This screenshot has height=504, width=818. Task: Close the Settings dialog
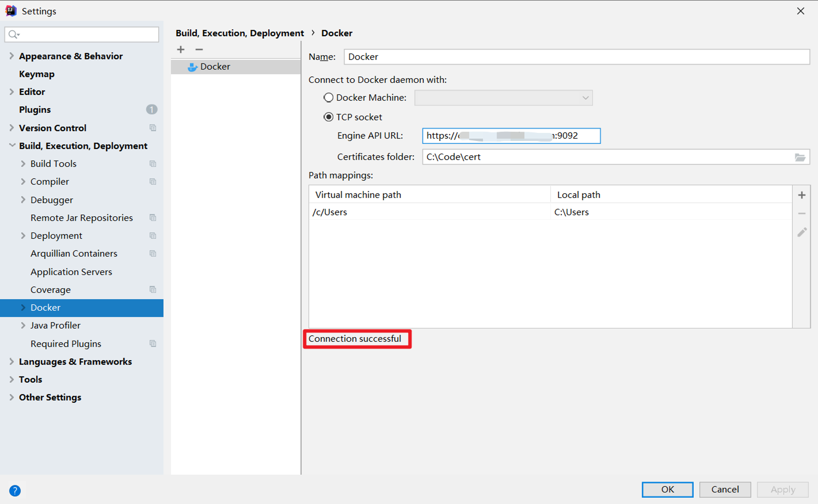point(801,11)
